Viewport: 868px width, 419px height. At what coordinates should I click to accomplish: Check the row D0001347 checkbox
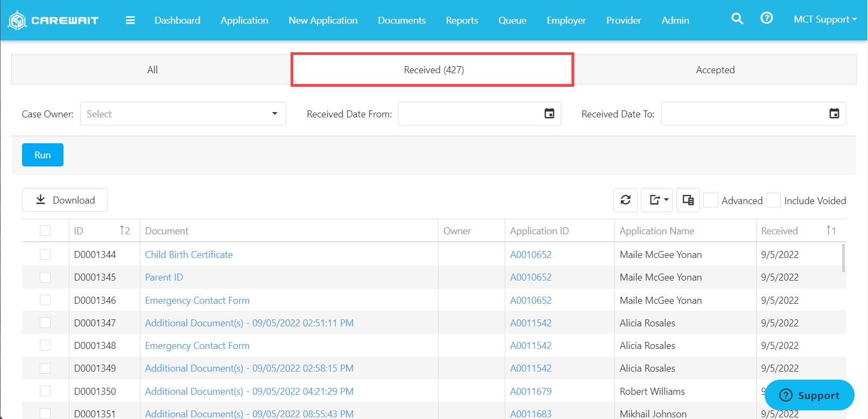tap(45, 323)
